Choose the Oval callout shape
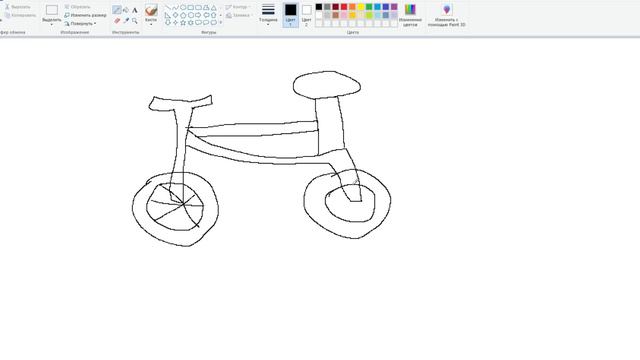 click(206, 22)
